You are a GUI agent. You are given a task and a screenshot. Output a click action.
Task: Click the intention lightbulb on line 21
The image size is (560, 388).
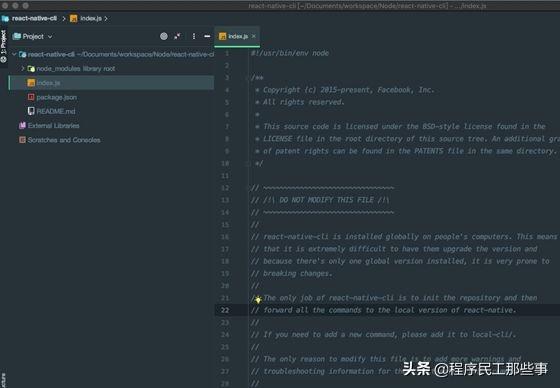point(258,299)
